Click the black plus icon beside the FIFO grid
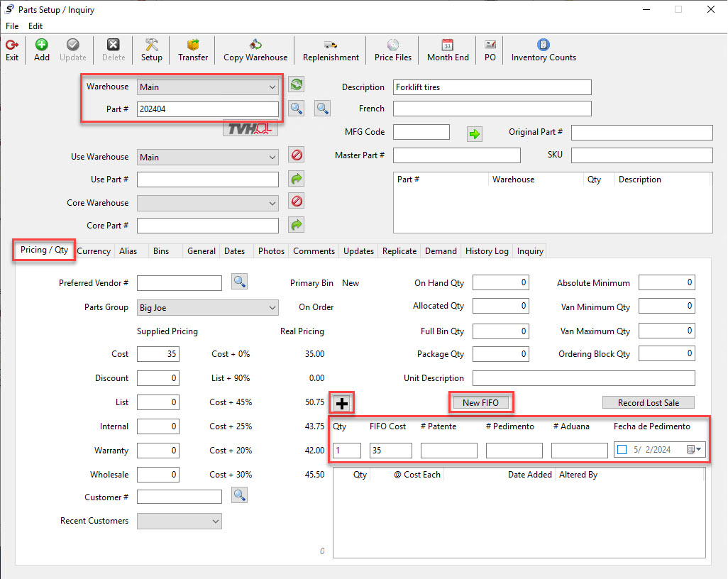728x579 pixels. point(342,403)
